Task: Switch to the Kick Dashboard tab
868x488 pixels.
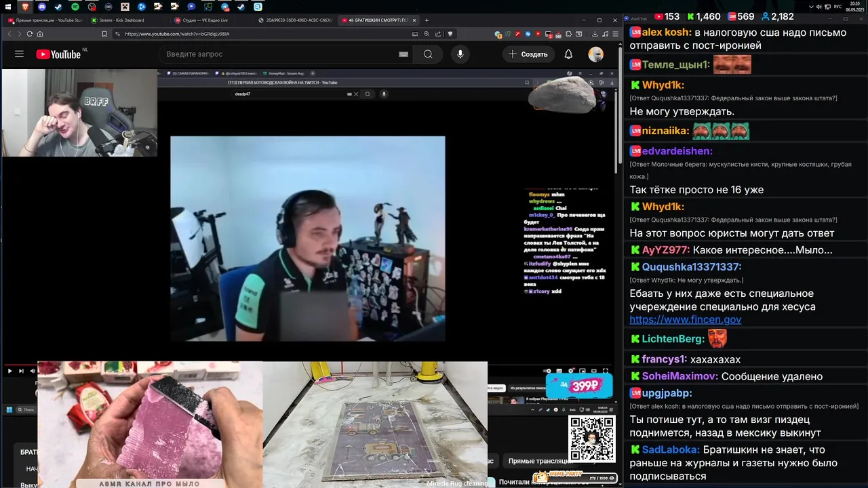Action: click(129, 20)
